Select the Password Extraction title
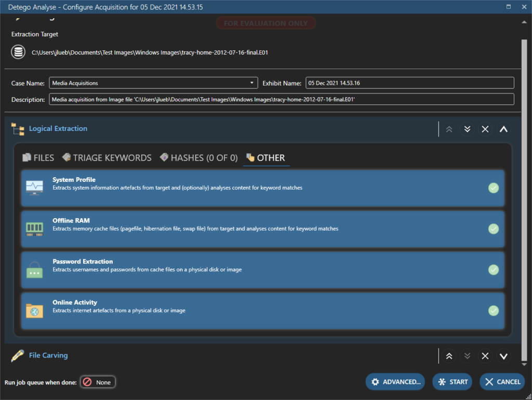 [83, 261]
